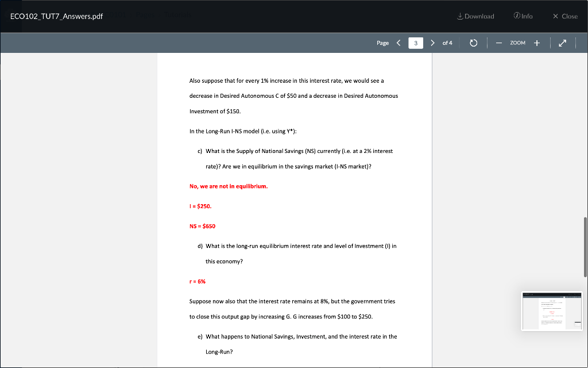Download the PDF file
The image size is (588, 368).
[x=475, y=16]
